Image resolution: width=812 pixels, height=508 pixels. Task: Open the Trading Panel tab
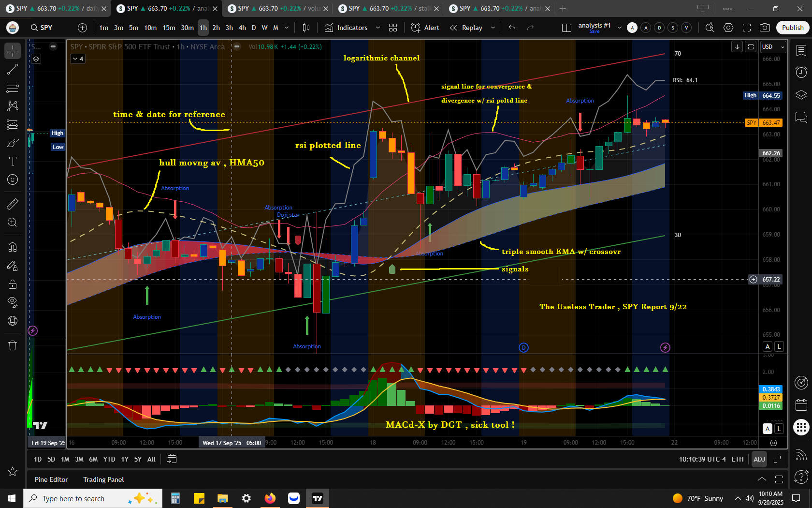(x=103, y=479)
